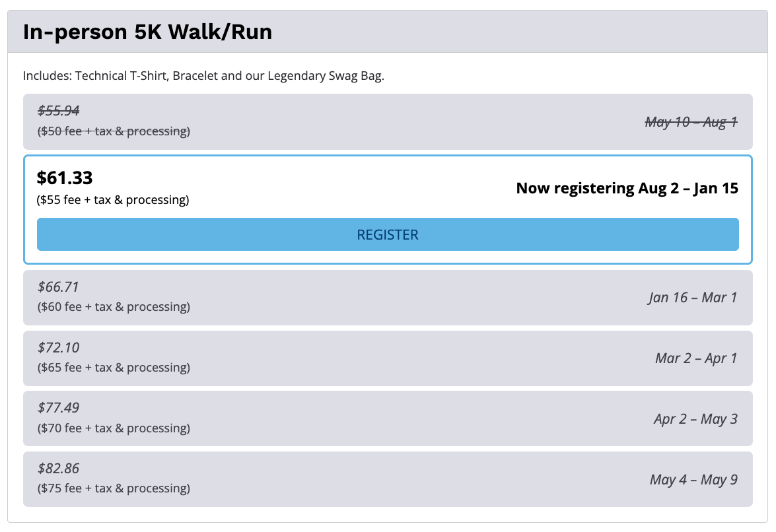Click the In-person 5K Walk/Run heading
776x532 pixels.
click(147, 32)
